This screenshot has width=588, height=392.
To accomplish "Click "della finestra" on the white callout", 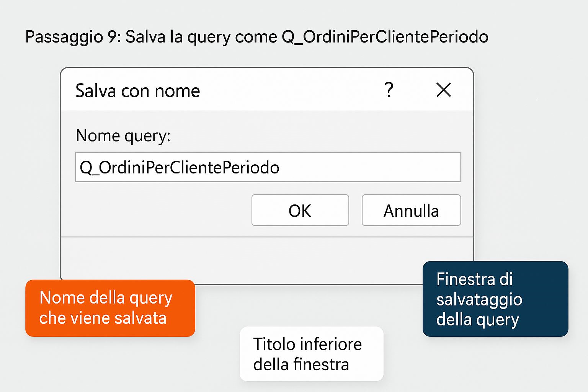I will 301,364.
